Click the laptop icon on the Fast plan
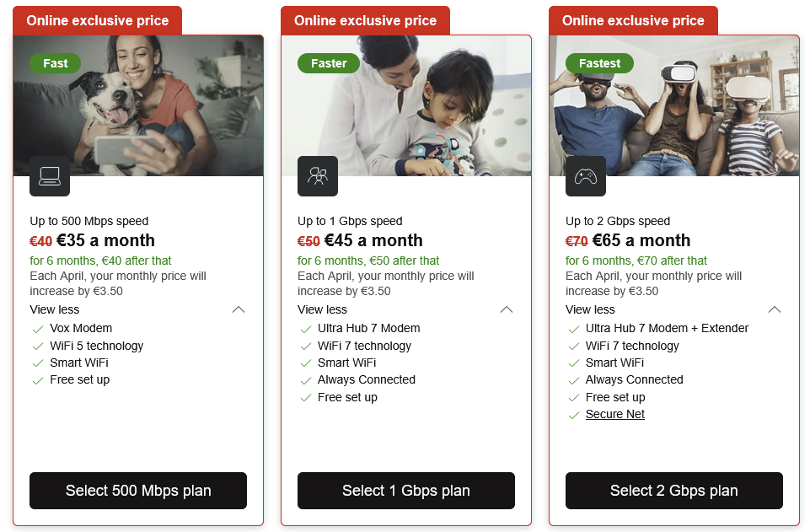810x532 pixels. [x=50, y=176]
